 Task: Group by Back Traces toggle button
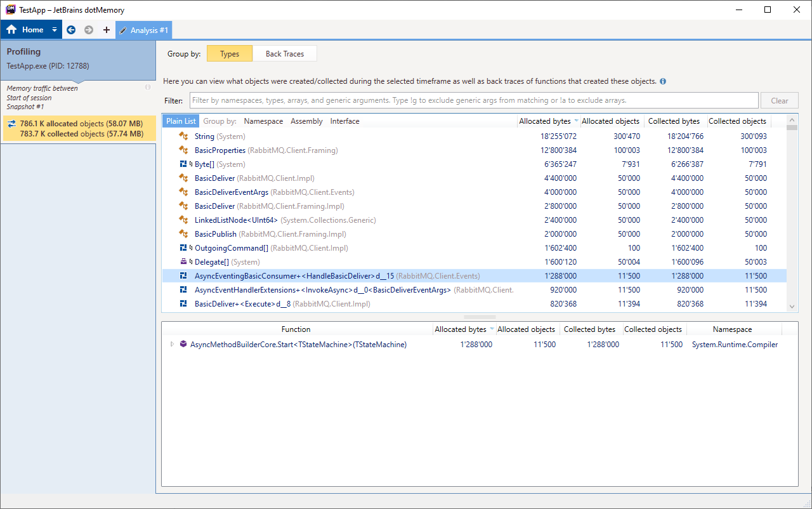pos(285,54)
